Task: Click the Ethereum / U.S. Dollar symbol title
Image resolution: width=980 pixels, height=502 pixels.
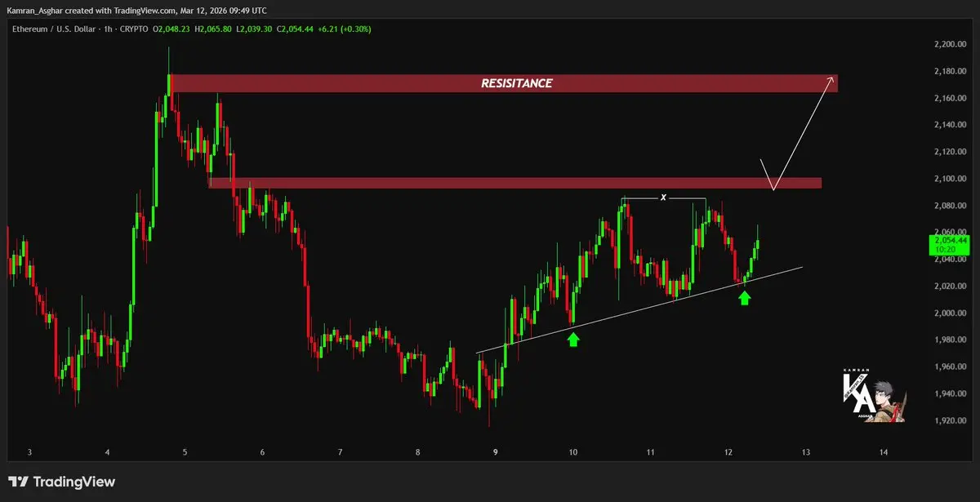Action: tap(52, 29)
